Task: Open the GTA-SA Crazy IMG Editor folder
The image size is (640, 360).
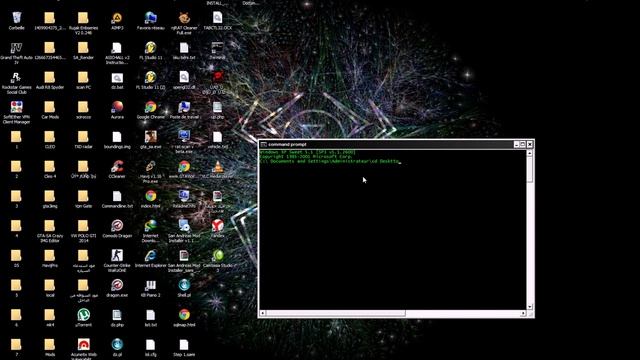Action: coord(50,226)
